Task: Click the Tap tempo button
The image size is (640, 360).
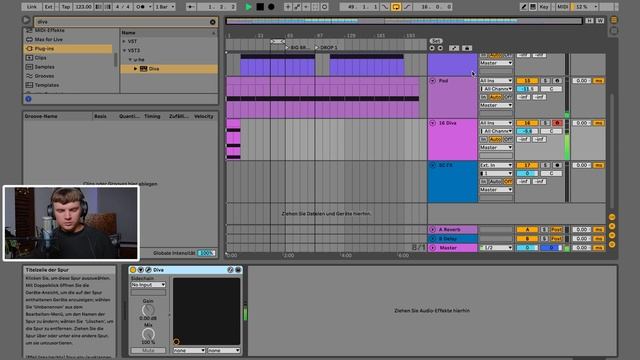Action: pos(65,7)
